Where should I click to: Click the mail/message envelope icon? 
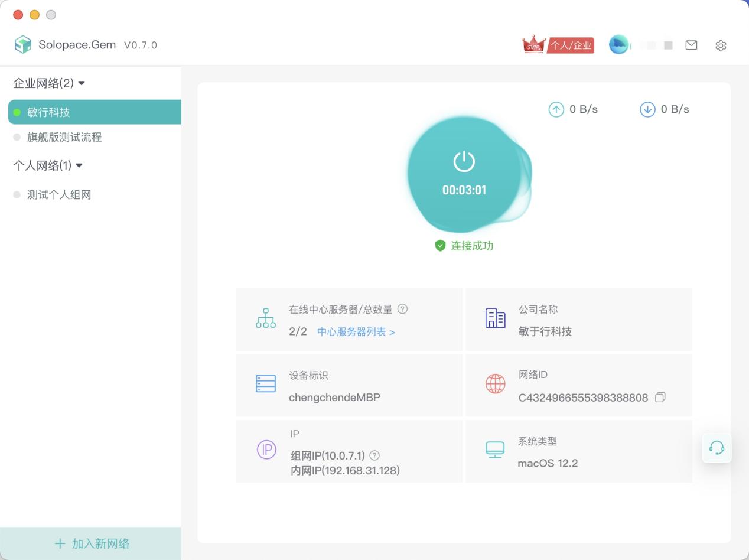tap(691, 44)
